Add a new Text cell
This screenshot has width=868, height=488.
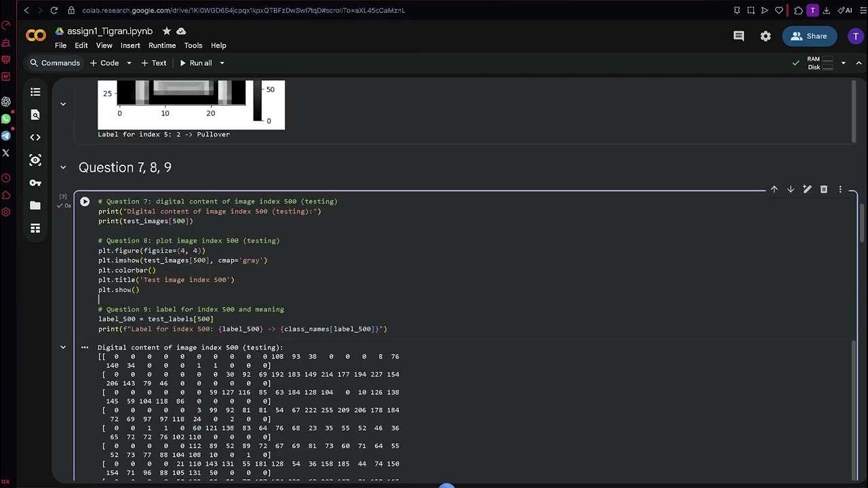[153, 63]
